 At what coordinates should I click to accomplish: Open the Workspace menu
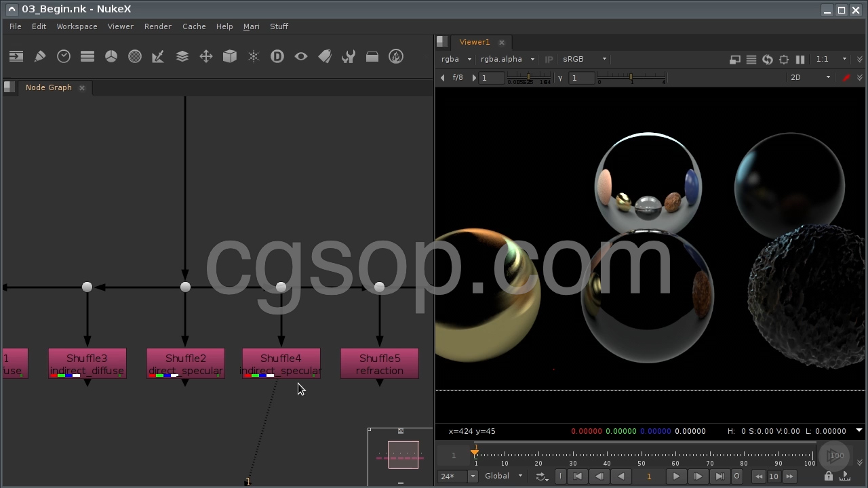click(77, 26)
